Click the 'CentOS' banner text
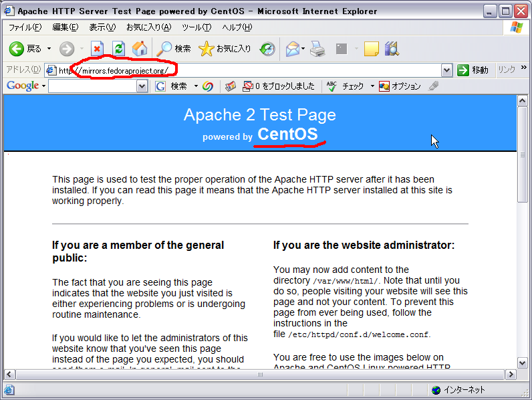Image resolution: width=532 pixels, height=400 pixels. point(287,134)
